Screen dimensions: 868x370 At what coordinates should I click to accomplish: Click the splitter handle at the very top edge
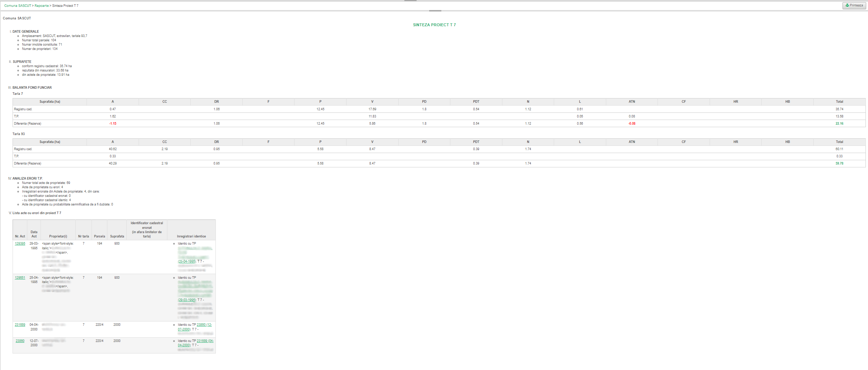click(410, 1)
